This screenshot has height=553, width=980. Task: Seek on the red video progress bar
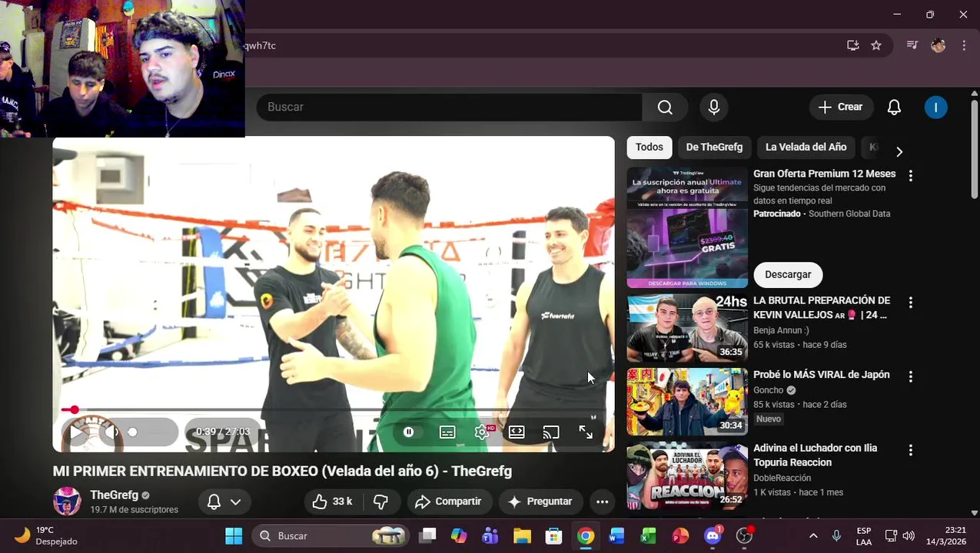[333, 410]
